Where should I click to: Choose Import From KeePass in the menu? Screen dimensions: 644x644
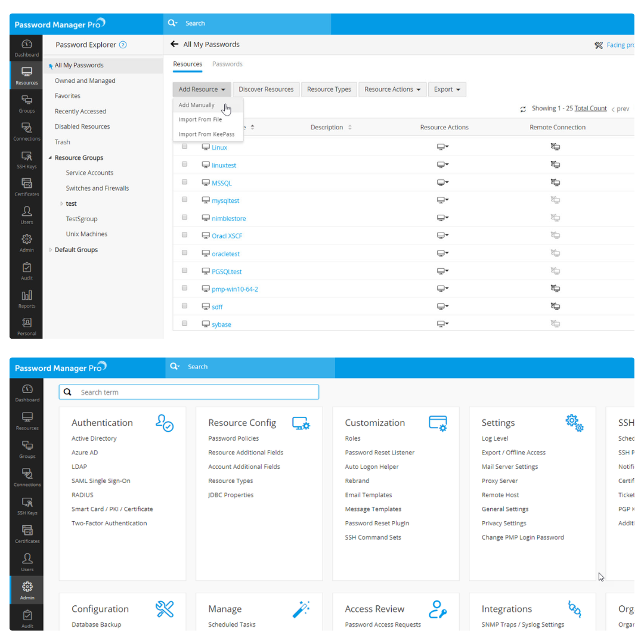pos(206,134)
